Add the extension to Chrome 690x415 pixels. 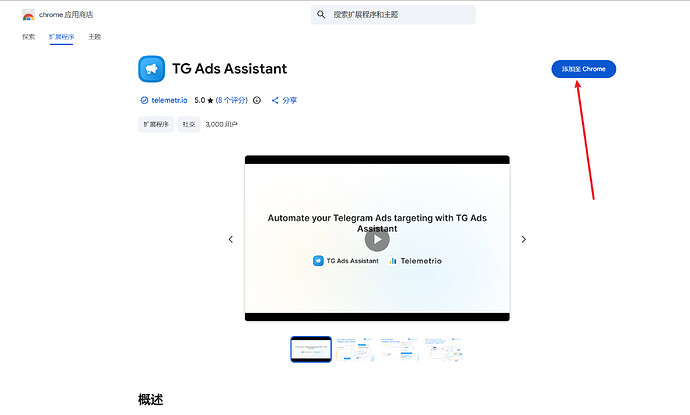tap(584, 69)
